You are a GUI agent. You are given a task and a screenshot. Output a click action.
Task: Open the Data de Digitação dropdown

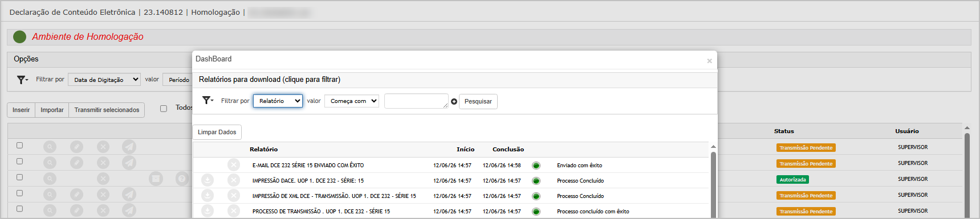tap(104, 80)
